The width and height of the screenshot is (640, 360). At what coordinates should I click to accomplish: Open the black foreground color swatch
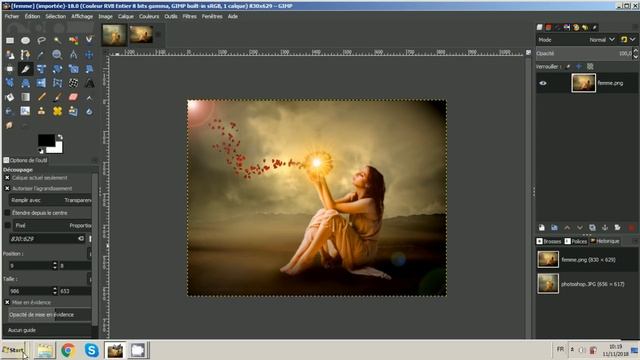[x=47, y=140]
